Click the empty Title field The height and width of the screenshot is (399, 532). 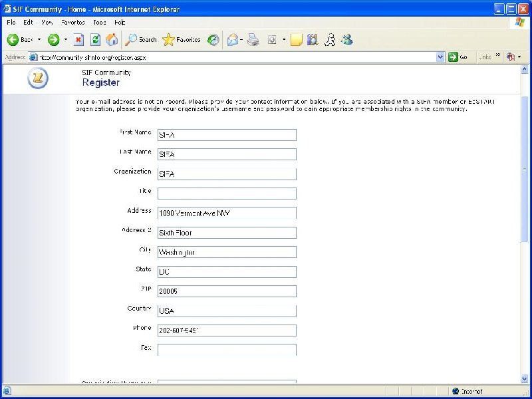[227, 194]
